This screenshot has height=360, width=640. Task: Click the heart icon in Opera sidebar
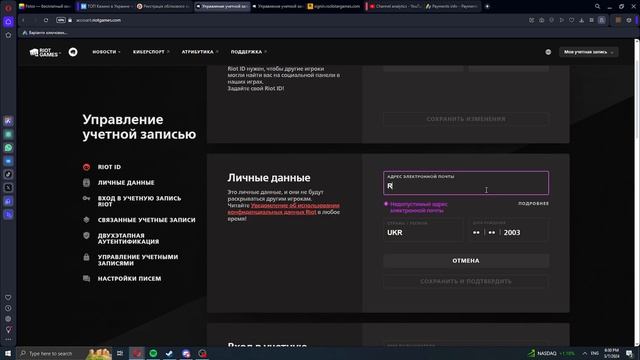(8, 298)
